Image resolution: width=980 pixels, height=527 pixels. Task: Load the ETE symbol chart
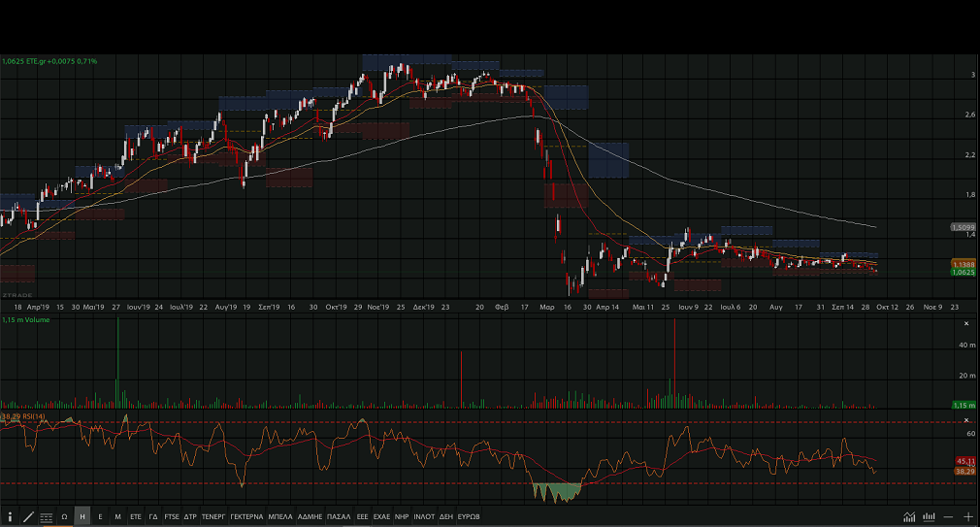click(x=136, y=516)
